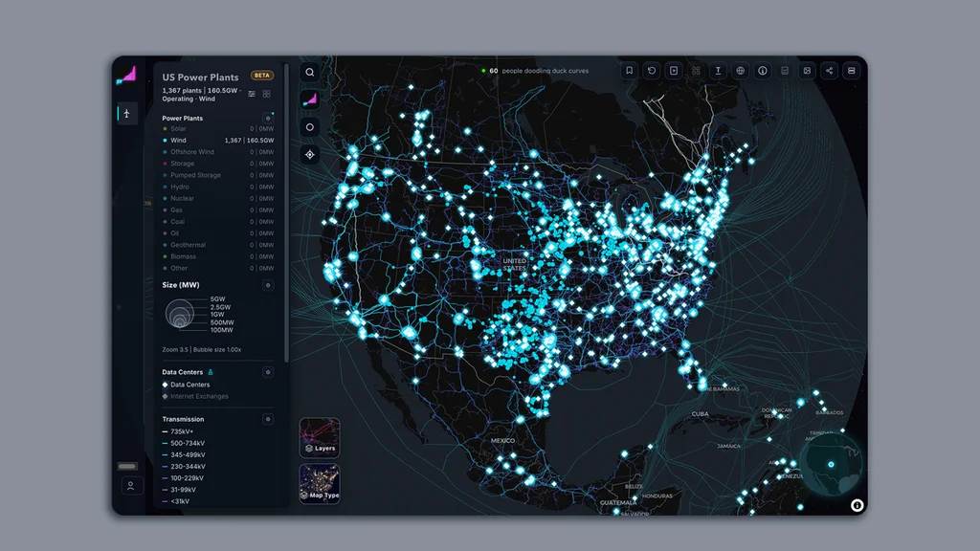Viewport: 980px width, 551px height.
Task: Select the circle selection tool
Action: 310,127
